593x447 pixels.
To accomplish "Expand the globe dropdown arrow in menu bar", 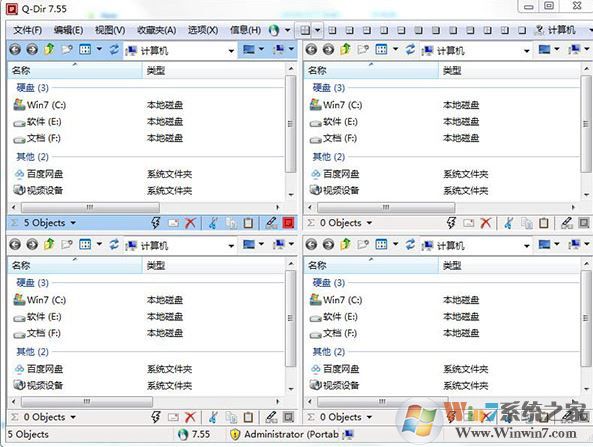I will pos(287,30).
